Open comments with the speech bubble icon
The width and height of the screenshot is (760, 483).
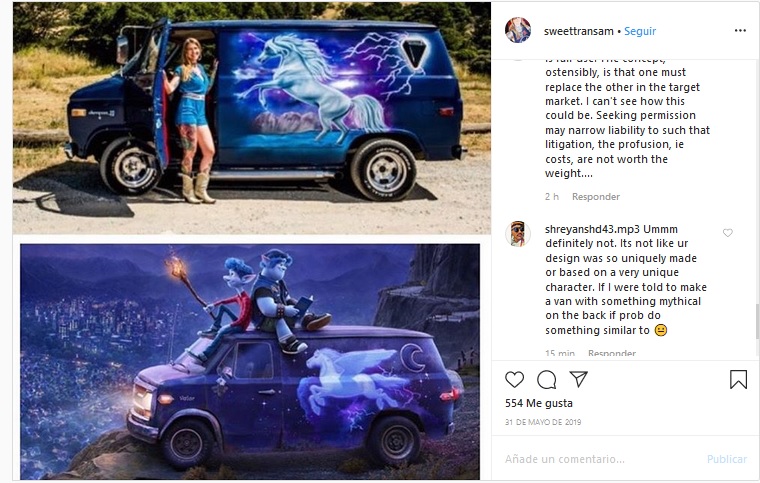(x=546, y=379)
